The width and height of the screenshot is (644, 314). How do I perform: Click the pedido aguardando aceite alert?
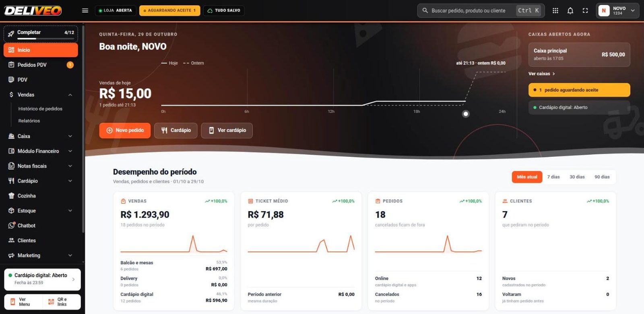(x=579, y=90)
